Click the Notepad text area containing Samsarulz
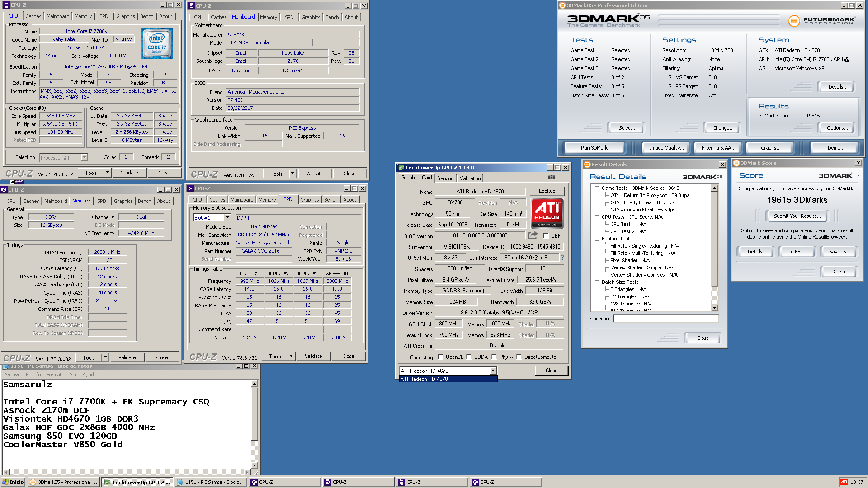This screenshot has height=488, width=868. tap(126, 424)
